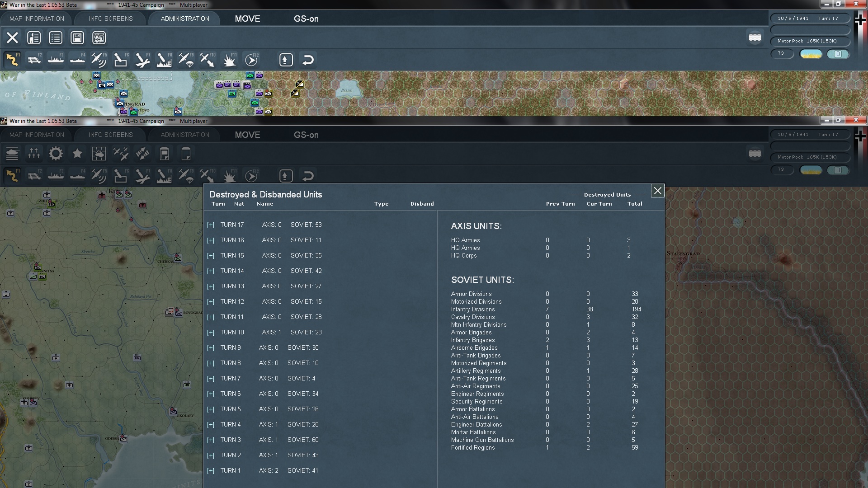This screenshot has height=488, width=868.
Task: Open ADMINISTRATION tab in upper window
Action: (185, 19)
